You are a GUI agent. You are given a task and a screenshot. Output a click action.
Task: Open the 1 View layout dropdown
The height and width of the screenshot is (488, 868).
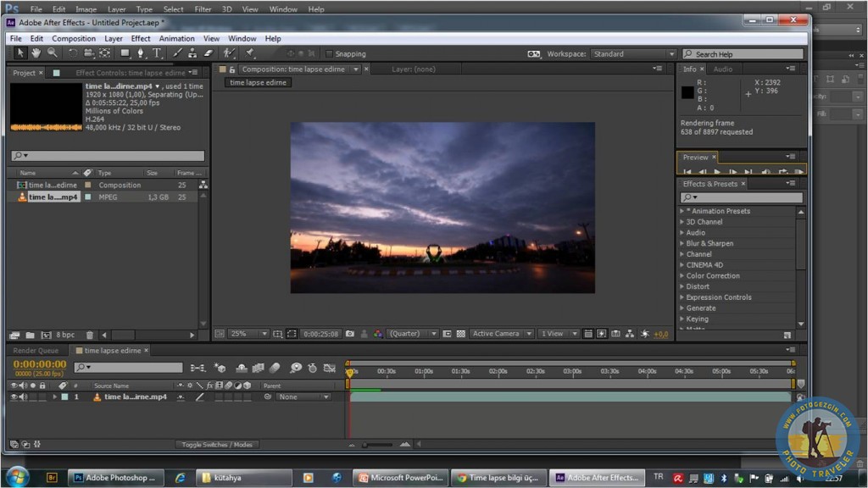coord(558,334)
